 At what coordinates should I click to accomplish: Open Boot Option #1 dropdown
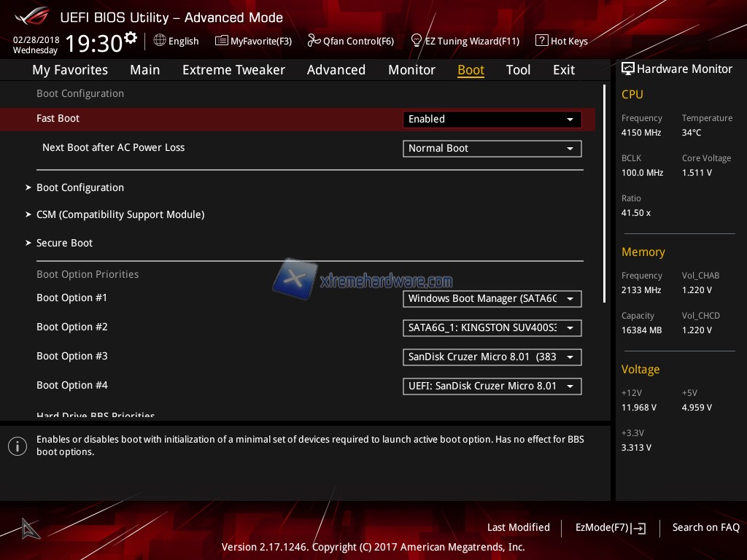click(492, 298)
